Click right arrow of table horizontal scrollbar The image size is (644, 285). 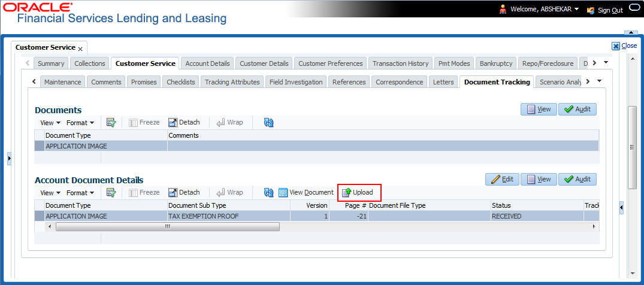point(594,227)
